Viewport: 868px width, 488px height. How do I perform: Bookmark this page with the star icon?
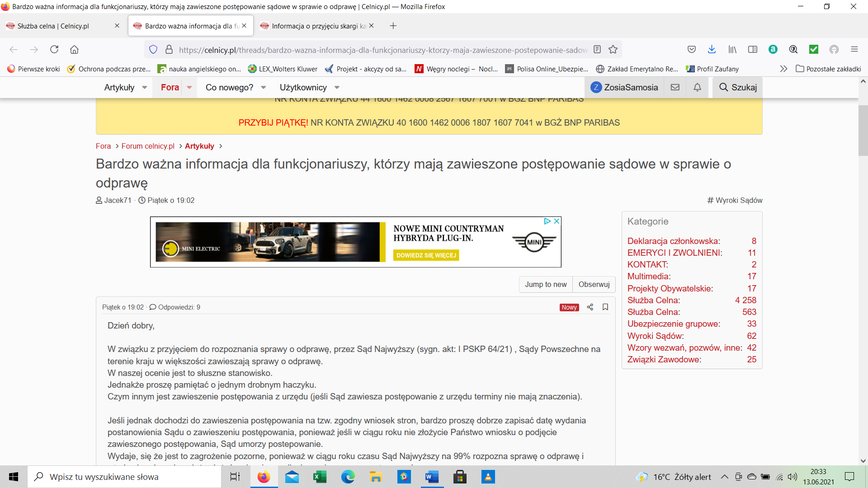click(x=613, y=50)
